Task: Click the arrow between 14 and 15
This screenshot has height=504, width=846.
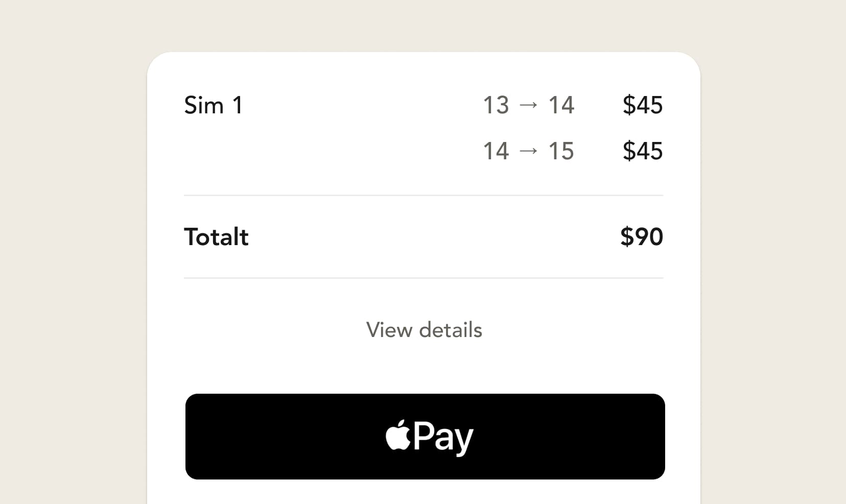Action: click(529, 151)
